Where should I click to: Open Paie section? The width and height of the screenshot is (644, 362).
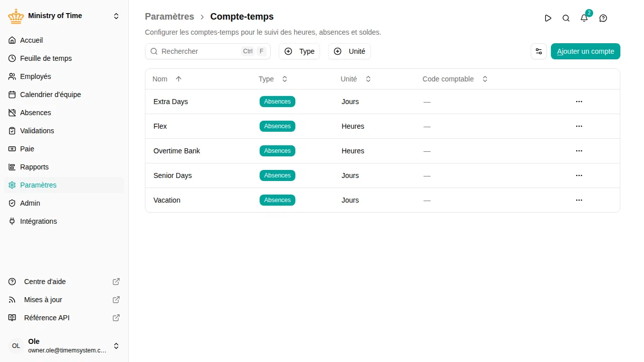coord(64,149)
